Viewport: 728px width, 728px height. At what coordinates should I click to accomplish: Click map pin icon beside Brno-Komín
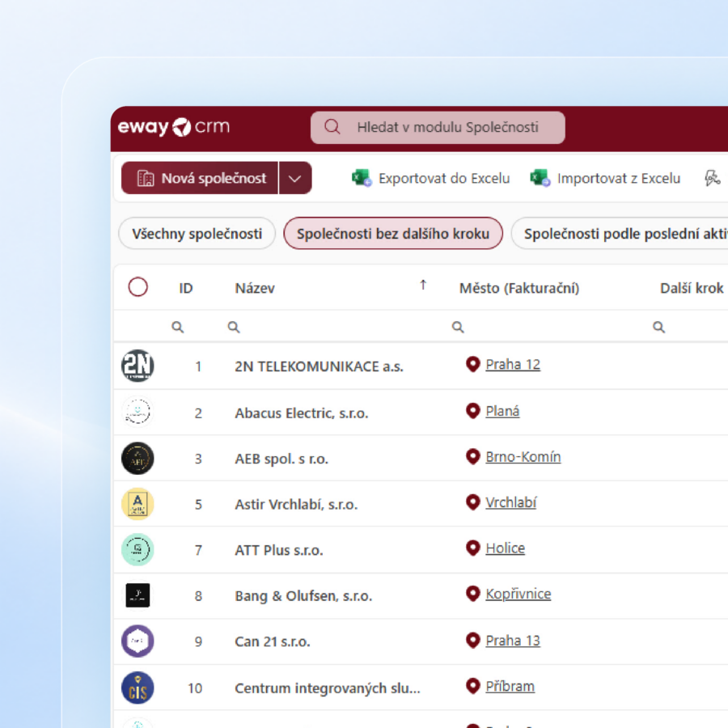472,457
